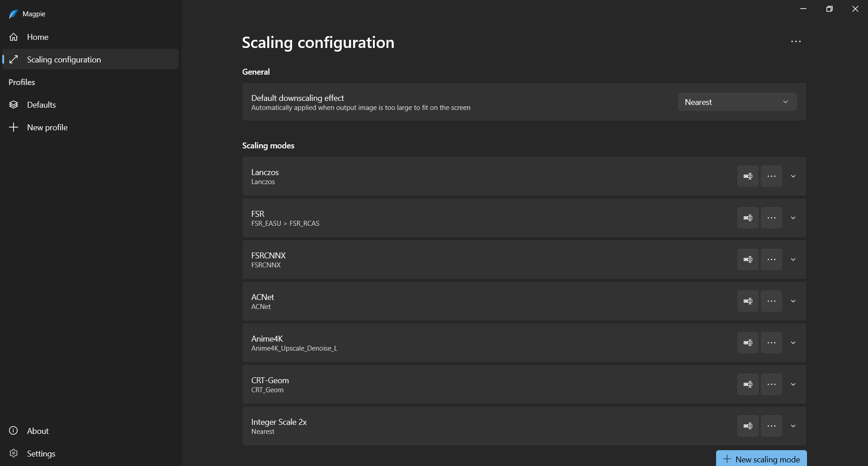Screen dimensions: 868x466
Task: Rename the Lanczos scaling mode
Action: [748, 176]
